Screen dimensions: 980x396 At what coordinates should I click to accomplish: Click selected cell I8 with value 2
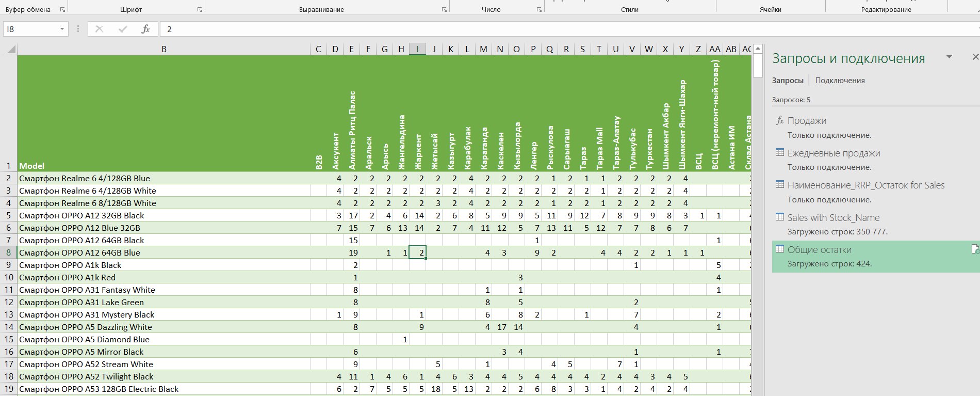(x=418, y=252)
